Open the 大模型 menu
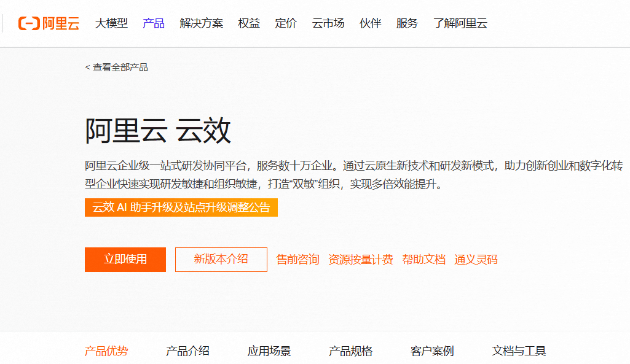The width and height of the screenshot is (630, 364). tap(111, 23)
